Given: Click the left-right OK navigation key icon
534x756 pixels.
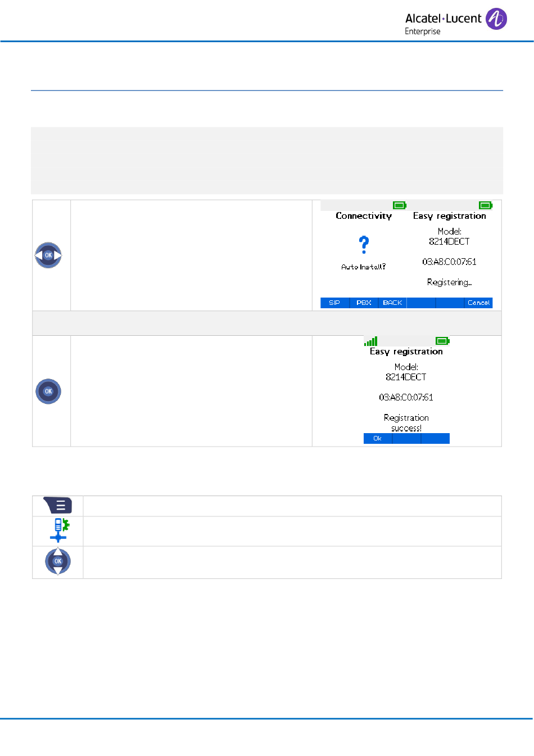Looking at the screenshot, I should [x=48, y=255].
